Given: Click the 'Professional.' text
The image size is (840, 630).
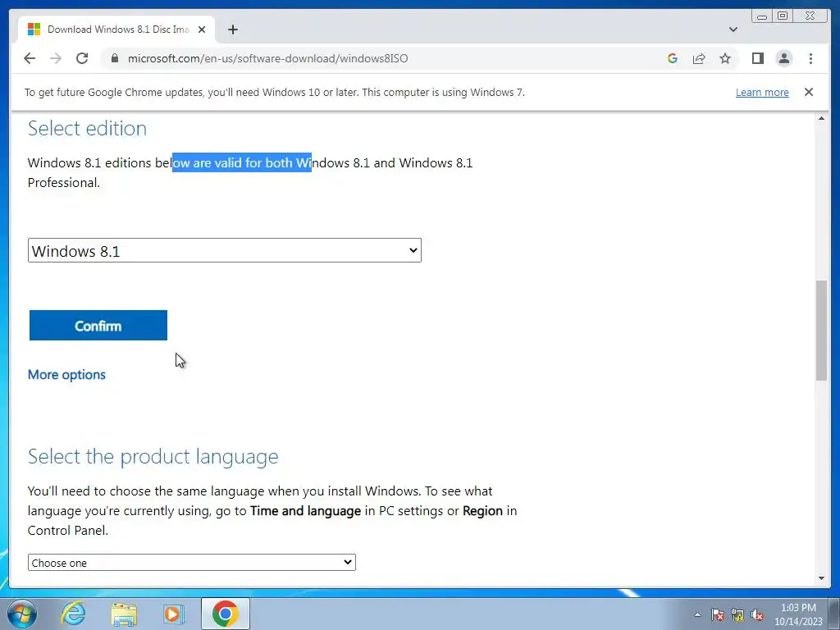Looking at the screenshot, I should (64, 183).
